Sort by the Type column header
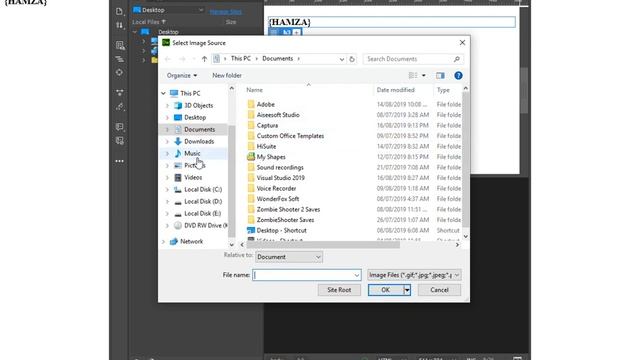 [x=443, y=90]
